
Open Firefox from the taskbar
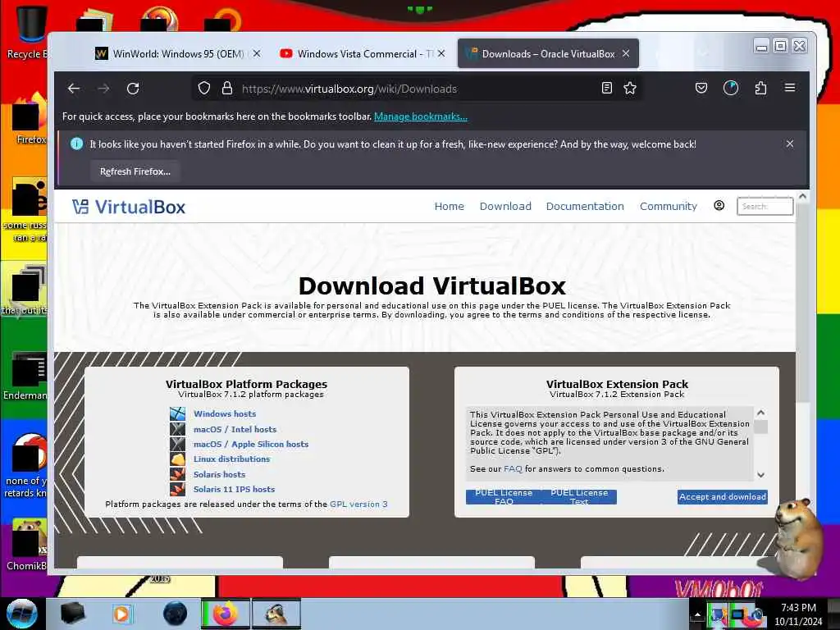[225, 614]
